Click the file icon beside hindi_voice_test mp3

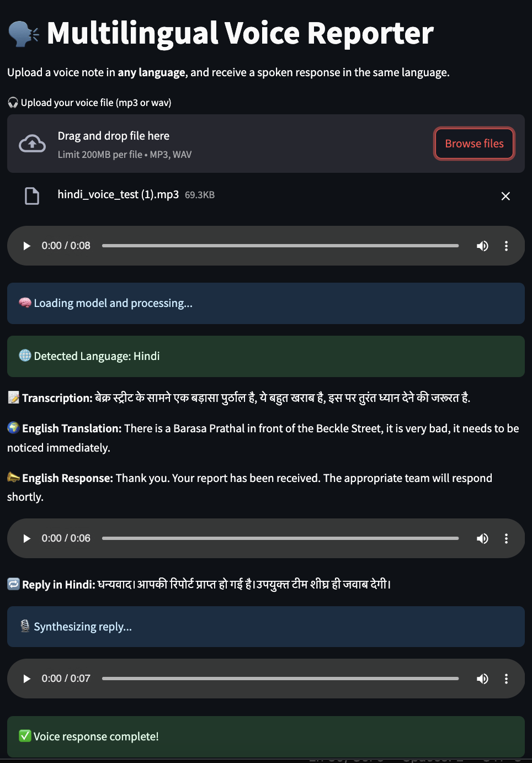click(x=32, y=196)
